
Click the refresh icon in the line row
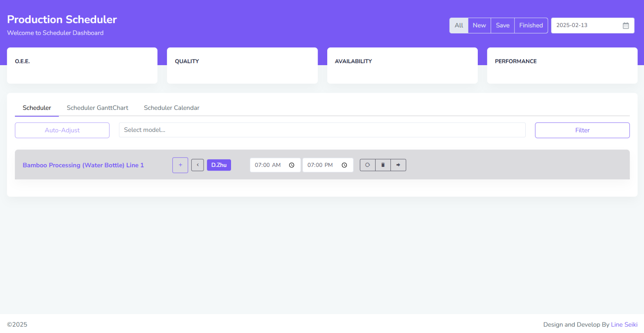[367, 165]
